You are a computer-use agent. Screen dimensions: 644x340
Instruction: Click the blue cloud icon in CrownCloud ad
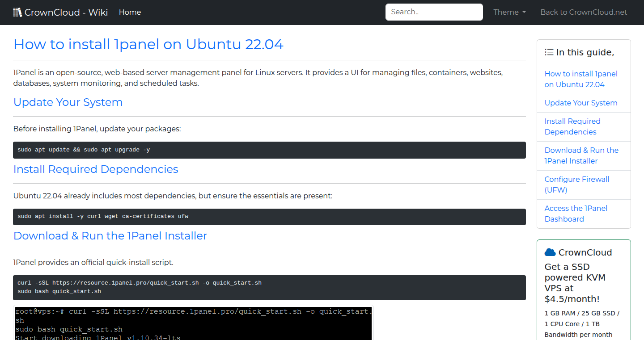550,252
